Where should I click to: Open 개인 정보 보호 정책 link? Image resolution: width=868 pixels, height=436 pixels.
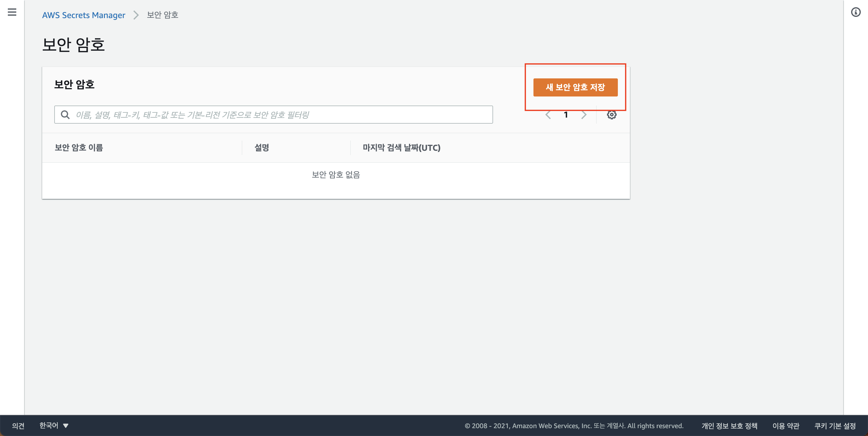[x=729, y=426]
